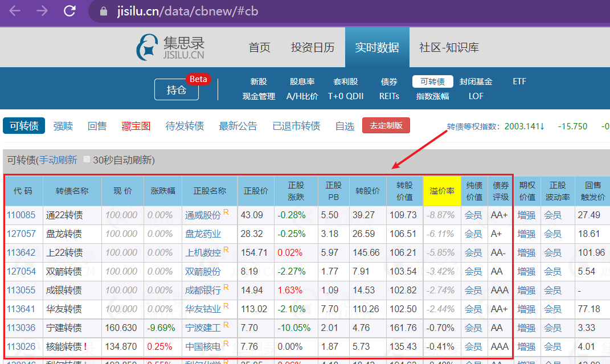Go to 封闭基金 data section

pyautogui.click(x=476, y=81)
